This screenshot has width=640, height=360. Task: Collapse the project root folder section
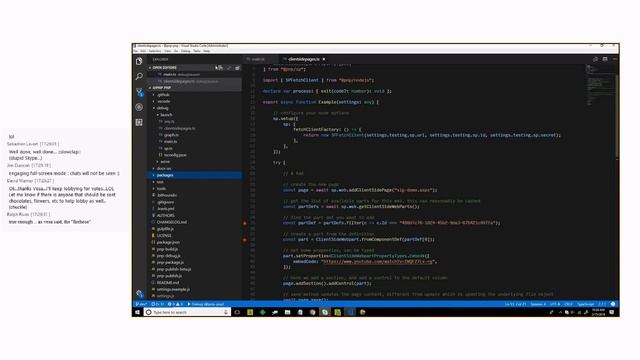click(x=161, y=88)
